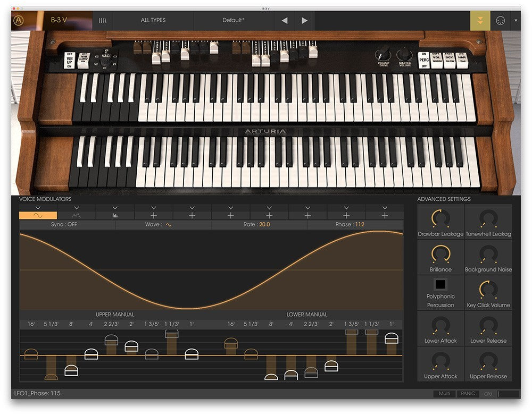Click the Lower Attack knob
The image size is (532, 415).
tap(440, 326)
